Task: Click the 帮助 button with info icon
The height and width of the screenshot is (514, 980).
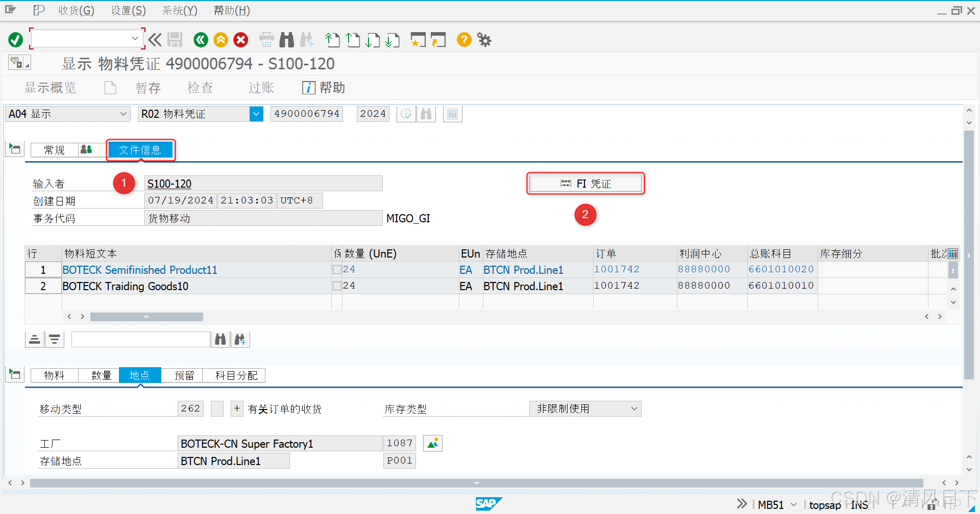Action: (324, 88)
